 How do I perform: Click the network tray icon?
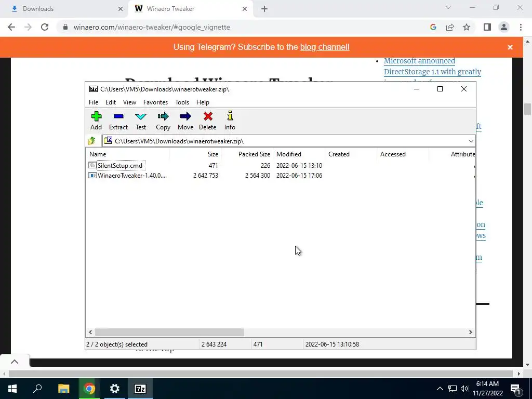[x=453, y=389]
